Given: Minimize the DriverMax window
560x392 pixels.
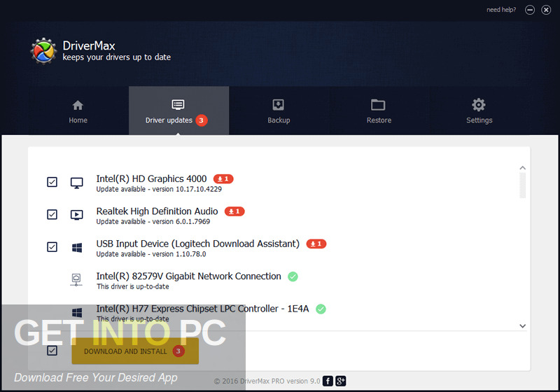Looking at the screenshot, I should pyautogui.click(x=530, y=10).
